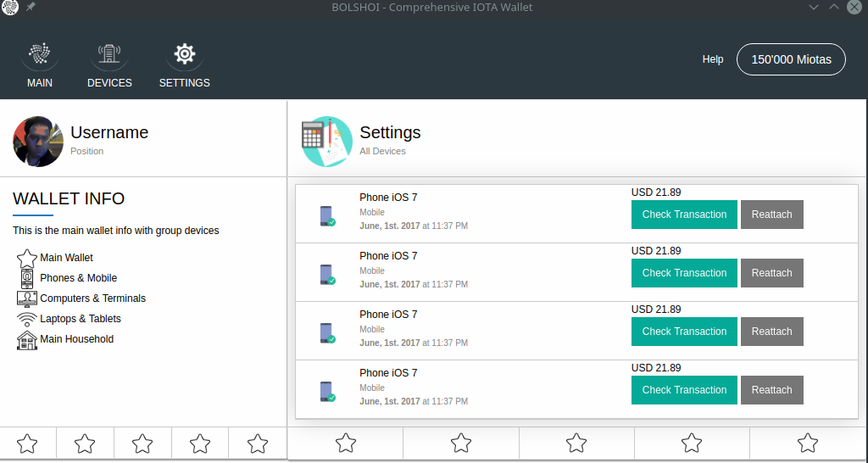This screenshot has width=868, height=463.
Task: Select the Main Household label
Action: coord(77,339)
